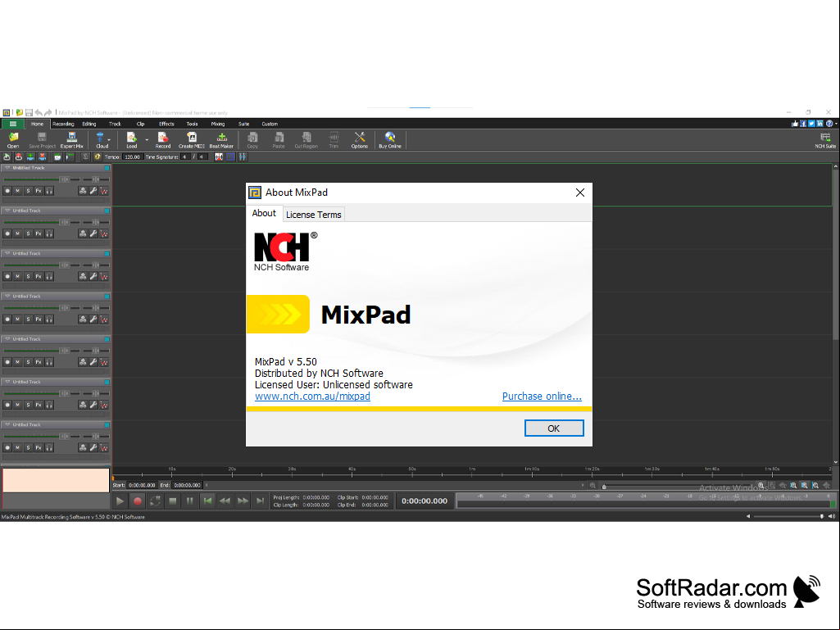Screen dimensions: 840x630
Task: Click the Tempo value field
Action: [132, 157]
